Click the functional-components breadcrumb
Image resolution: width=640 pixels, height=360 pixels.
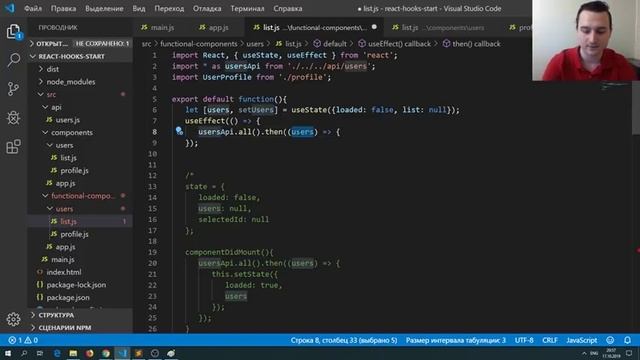click(198, 44)
